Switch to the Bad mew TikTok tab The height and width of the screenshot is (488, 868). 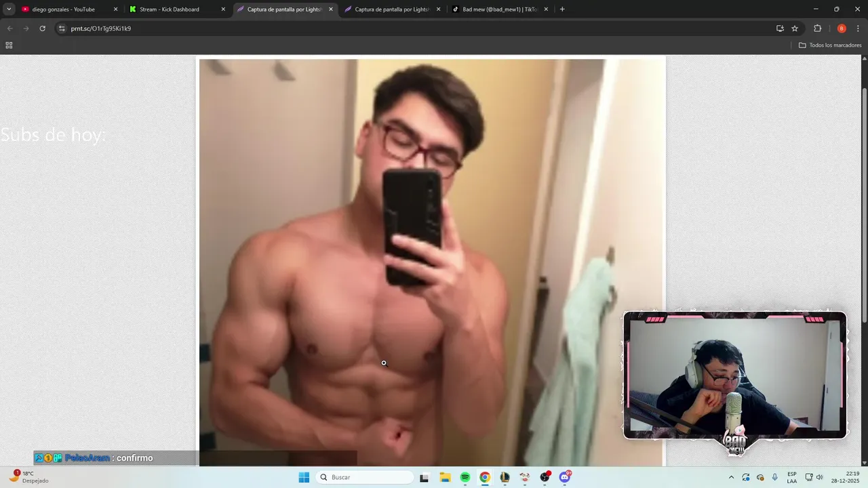coord(500,9)
